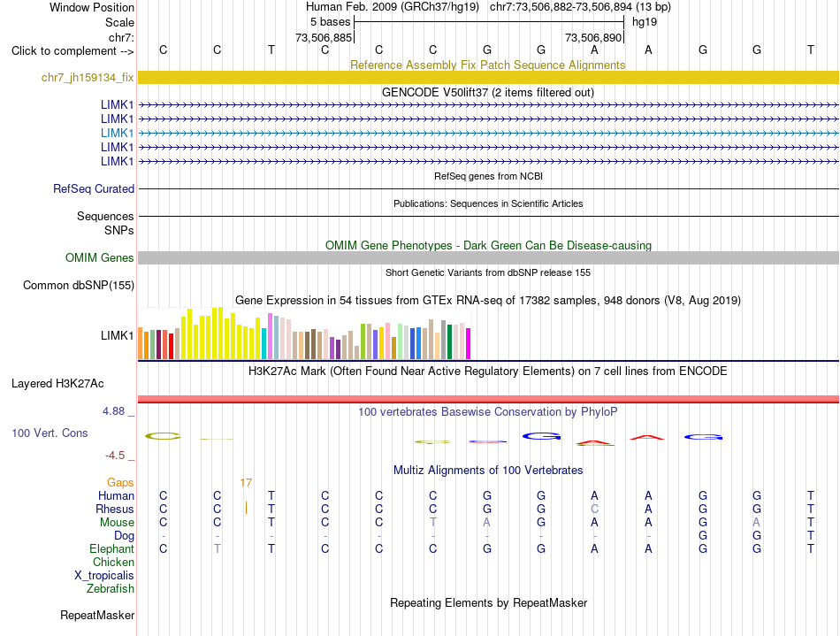Open the Short Genetic Variants dbSNP release 155 title
Viewport: 840px width, 636px height.
[x=487, y=272]
